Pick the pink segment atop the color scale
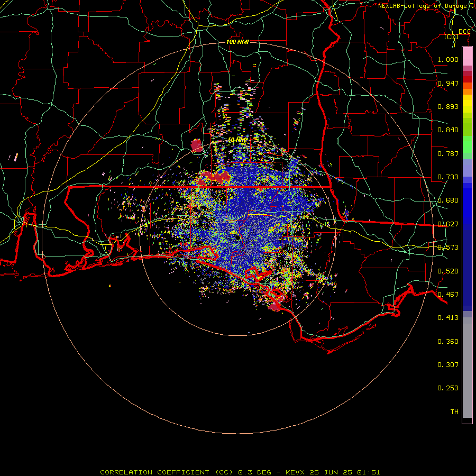This screenshot has height=476, width=476. (467, 57)
